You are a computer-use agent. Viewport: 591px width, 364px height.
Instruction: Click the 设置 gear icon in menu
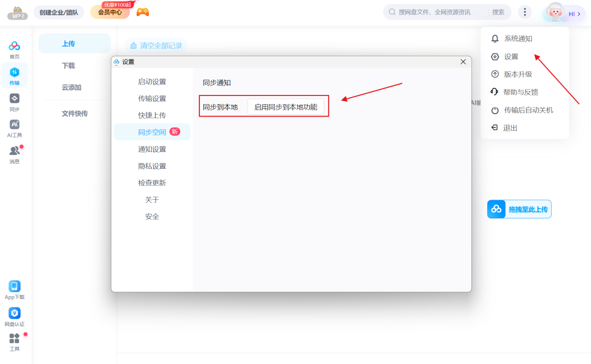point(495,57)
